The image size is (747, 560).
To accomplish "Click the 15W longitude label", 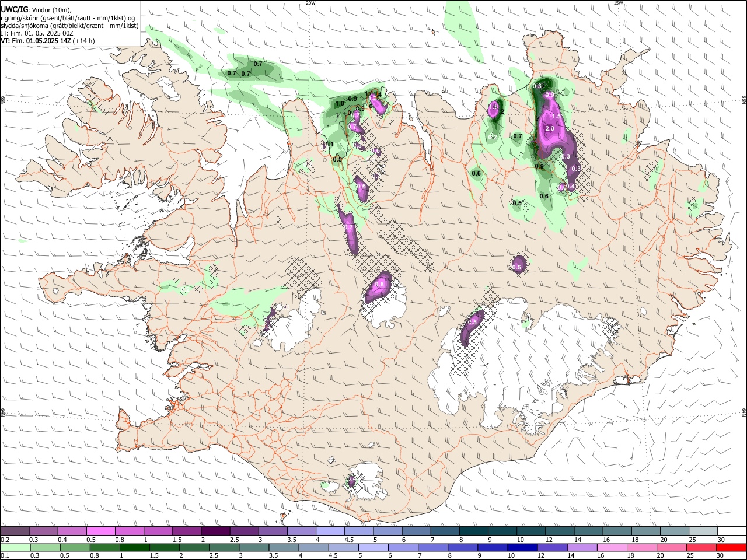I will coord(619,3).
